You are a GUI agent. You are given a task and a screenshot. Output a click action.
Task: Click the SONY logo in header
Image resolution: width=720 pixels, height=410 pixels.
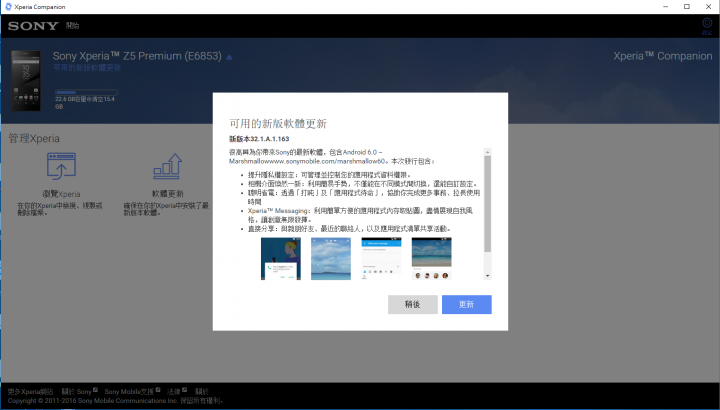click(x=33, y=26)
